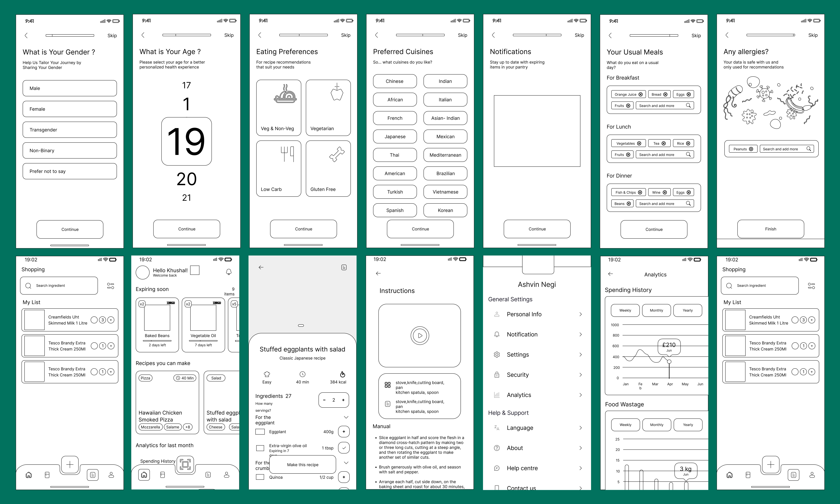The width and height of the screenshot is (840, 504).
Task: Open the Analytics row chevron in General Settings
Action: tap(581, 395)
